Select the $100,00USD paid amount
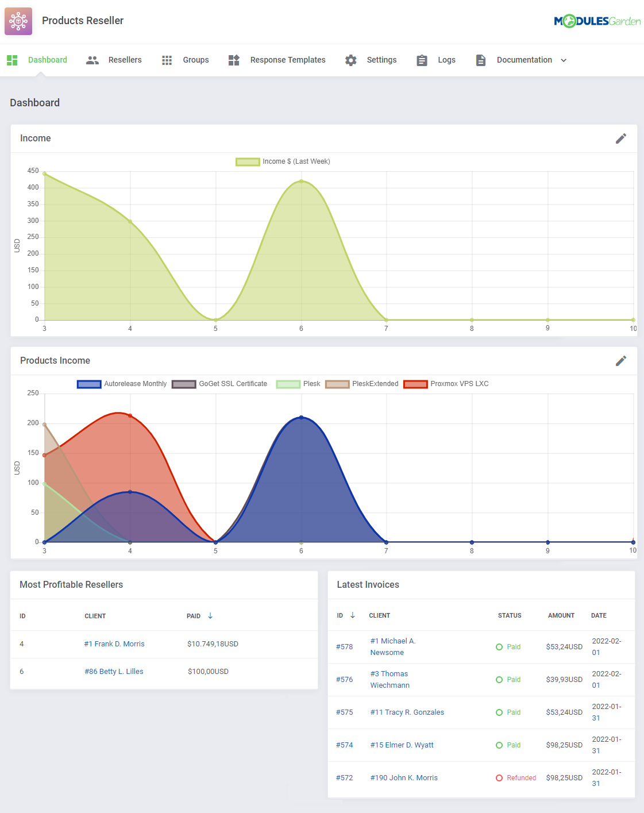 (x=208, y=672)
